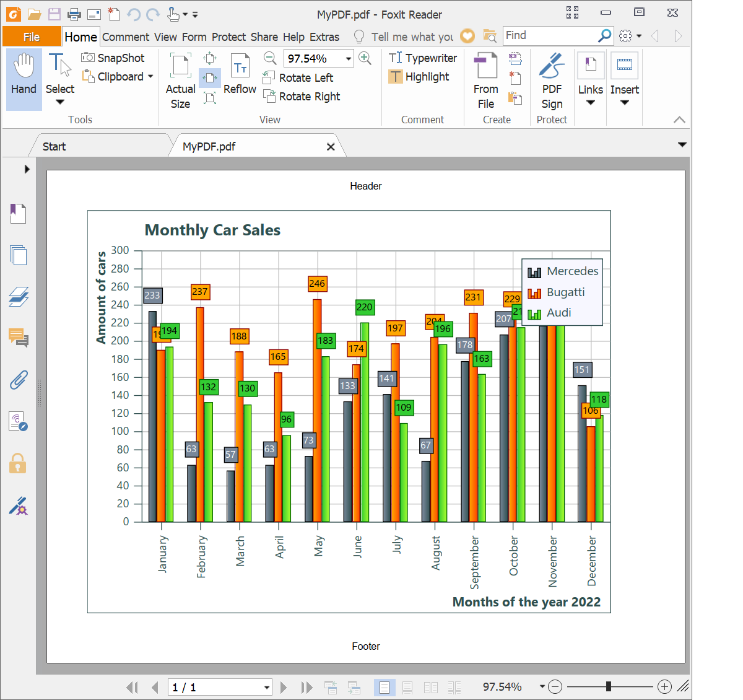
Task: Open the Digital Signatures panel in sidebar
Action: (18, 505)
